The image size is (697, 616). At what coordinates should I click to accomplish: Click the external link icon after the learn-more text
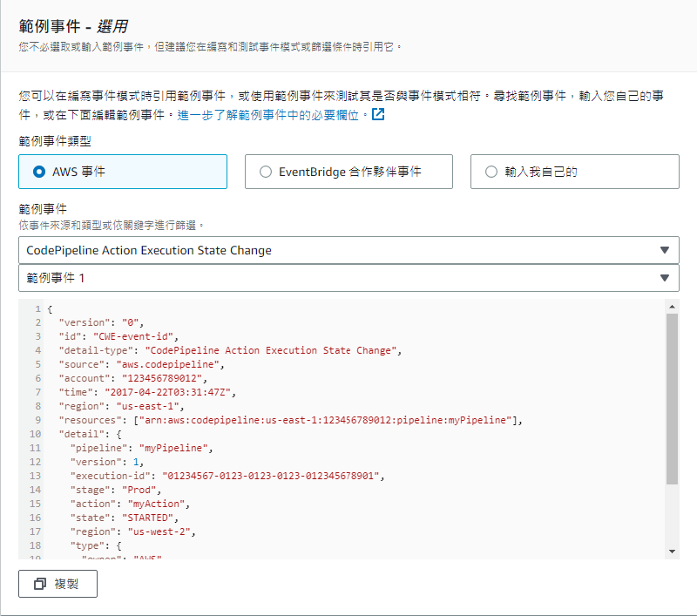pyautogui.click(x=378, y=114)
